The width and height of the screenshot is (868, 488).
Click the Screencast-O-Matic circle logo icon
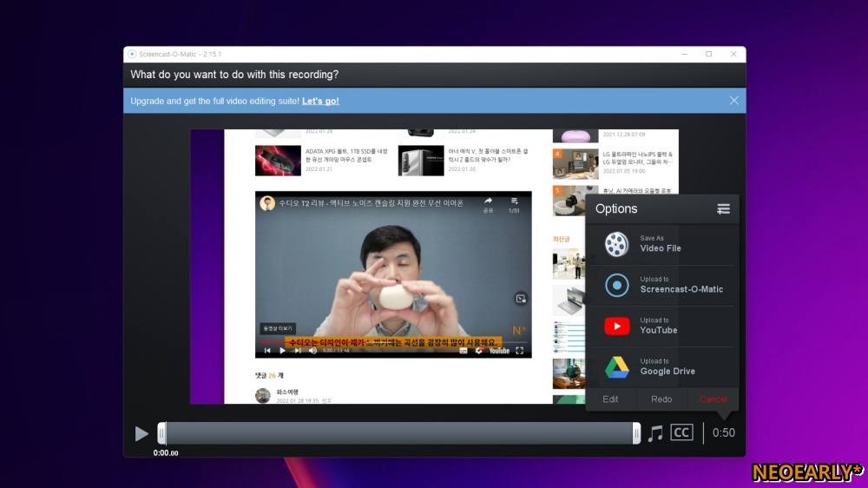tap(616, 286)
